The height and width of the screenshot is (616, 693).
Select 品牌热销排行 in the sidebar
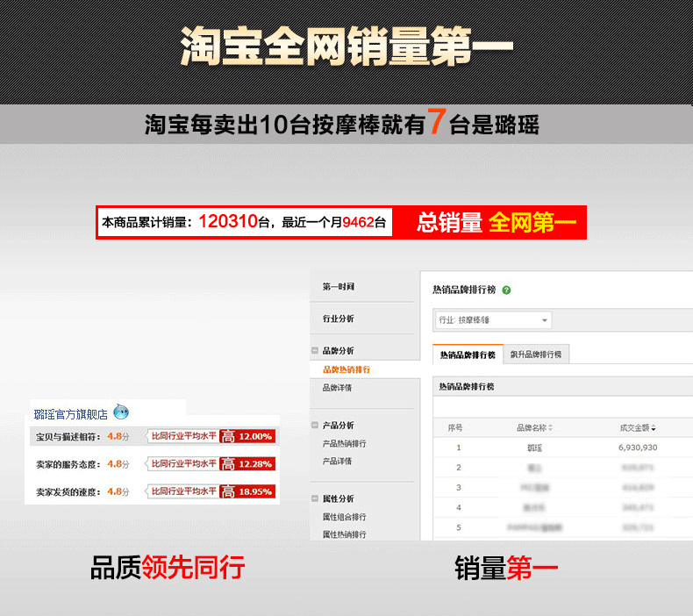click(x=345, y=369)
